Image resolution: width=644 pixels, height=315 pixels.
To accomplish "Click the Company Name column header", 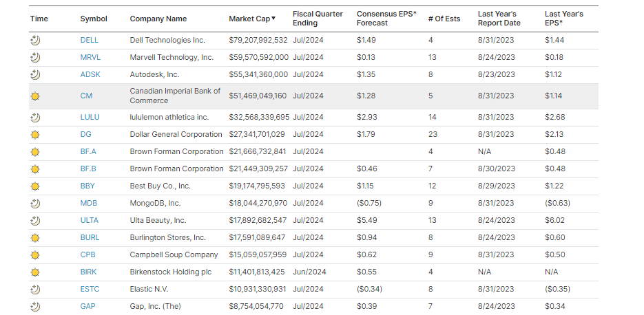I will coord(158,19).
